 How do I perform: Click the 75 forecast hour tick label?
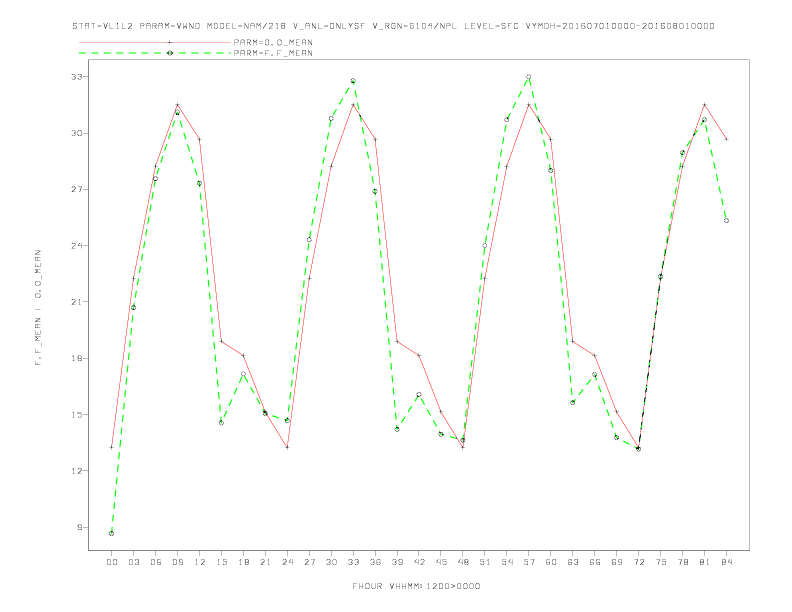tap(661, 562)
